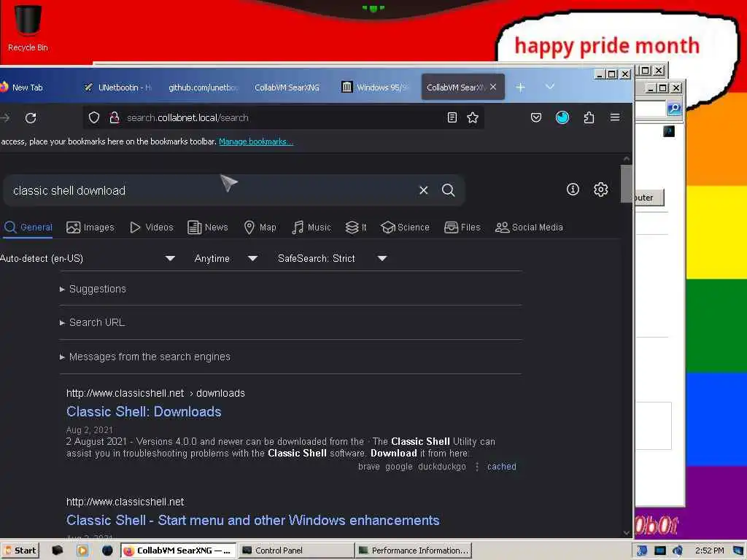This screenshot has width=747, height=560.
Task: Switch to the UNetbootin browser tab
Action: click(118, 87)
